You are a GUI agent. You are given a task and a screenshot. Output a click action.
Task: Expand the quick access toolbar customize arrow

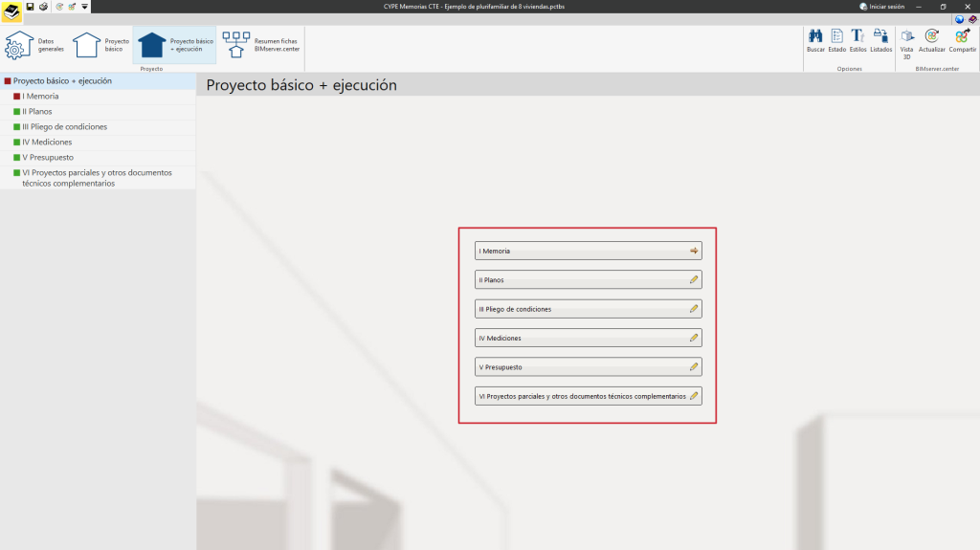pyautogui.click(x=84, y=7)
